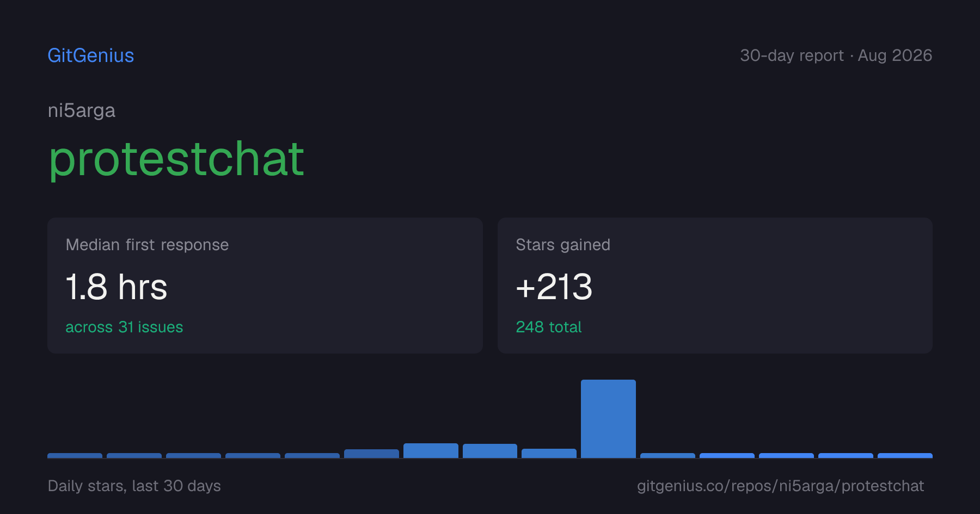This screenshot has width=980, height=514.
Task: Click the Daily stars, last 30 days caption
Action: click(x=134, y=486)
